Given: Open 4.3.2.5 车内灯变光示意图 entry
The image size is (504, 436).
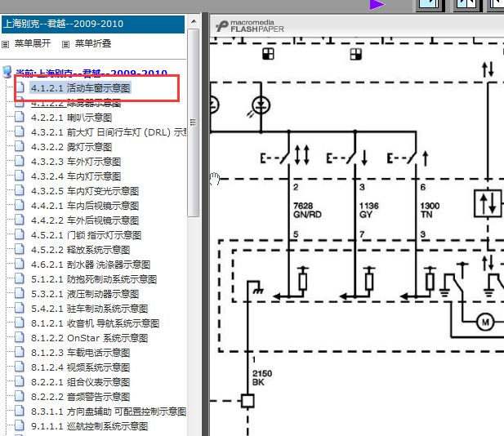Looking at the screenshot, I should [85, 191].
